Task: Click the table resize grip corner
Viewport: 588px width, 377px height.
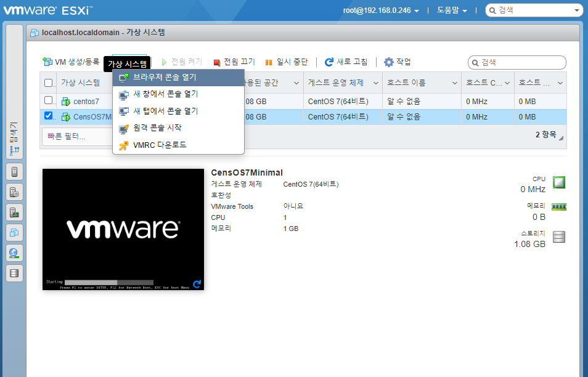Action: point(561,138)
